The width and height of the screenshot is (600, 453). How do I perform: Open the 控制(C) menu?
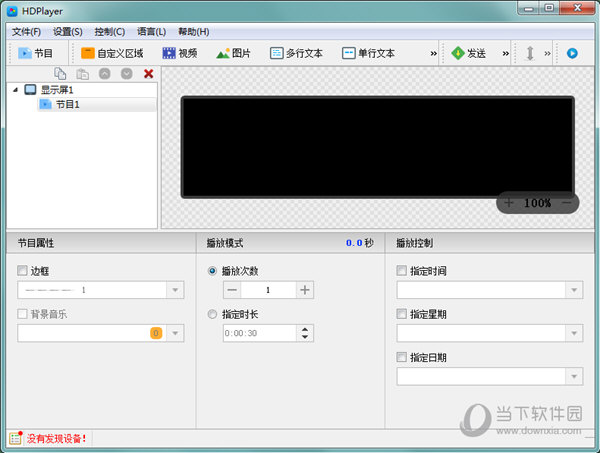click(x=110, y=32)
